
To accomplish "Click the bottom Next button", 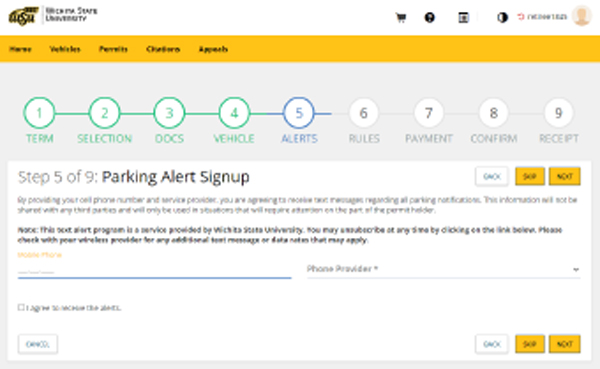I will pos(564,344).
